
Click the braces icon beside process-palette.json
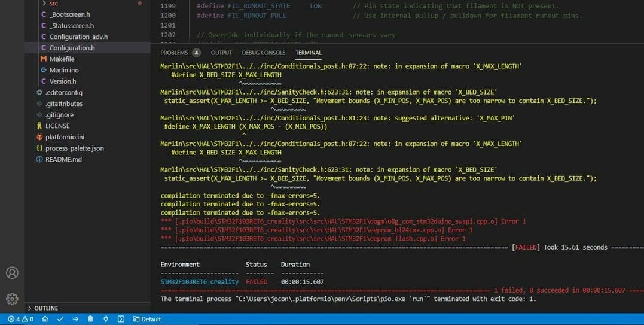tap(39, 148)
